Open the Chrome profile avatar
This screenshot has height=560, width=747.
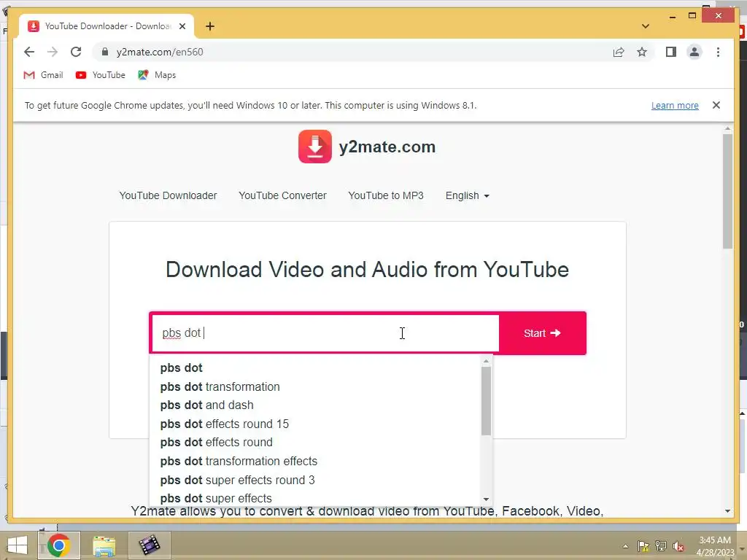tap(694, 52)
